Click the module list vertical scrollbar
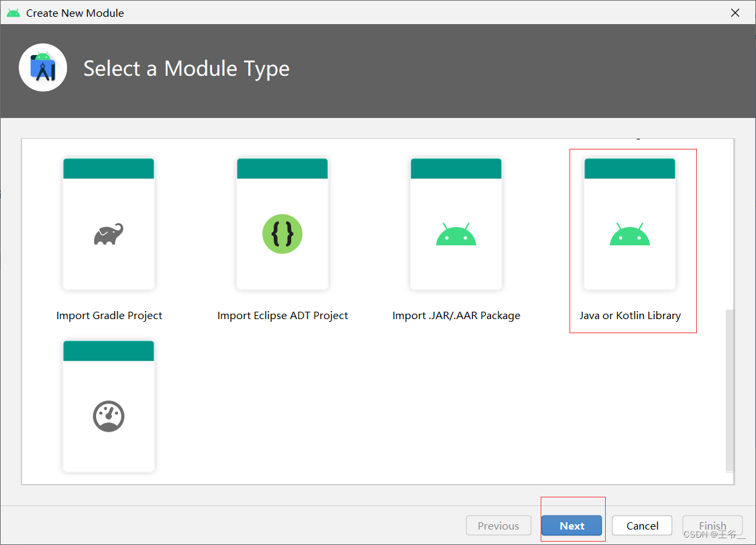 pos(730,391)
